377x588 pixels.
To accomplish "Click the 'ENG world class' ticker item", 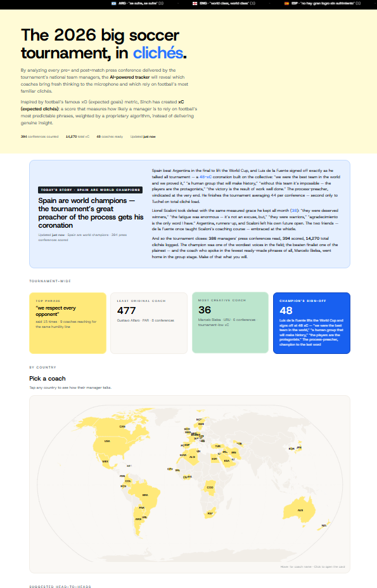I will click(x=224, y=3).
